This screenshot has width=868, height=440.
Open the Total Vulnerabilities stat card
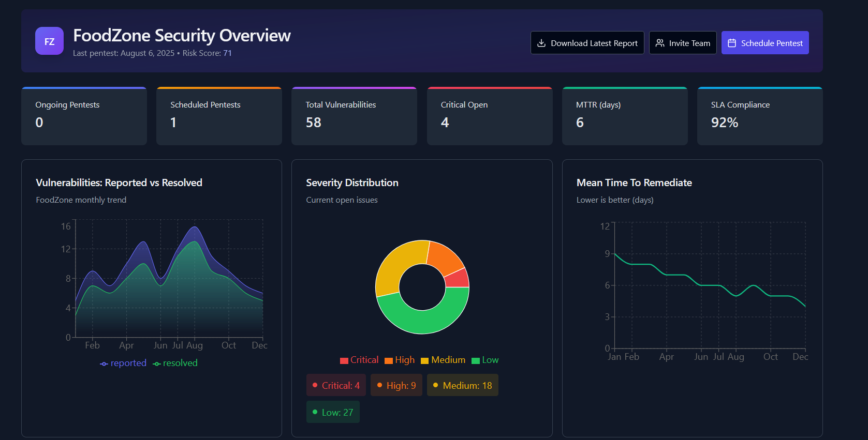354,116
